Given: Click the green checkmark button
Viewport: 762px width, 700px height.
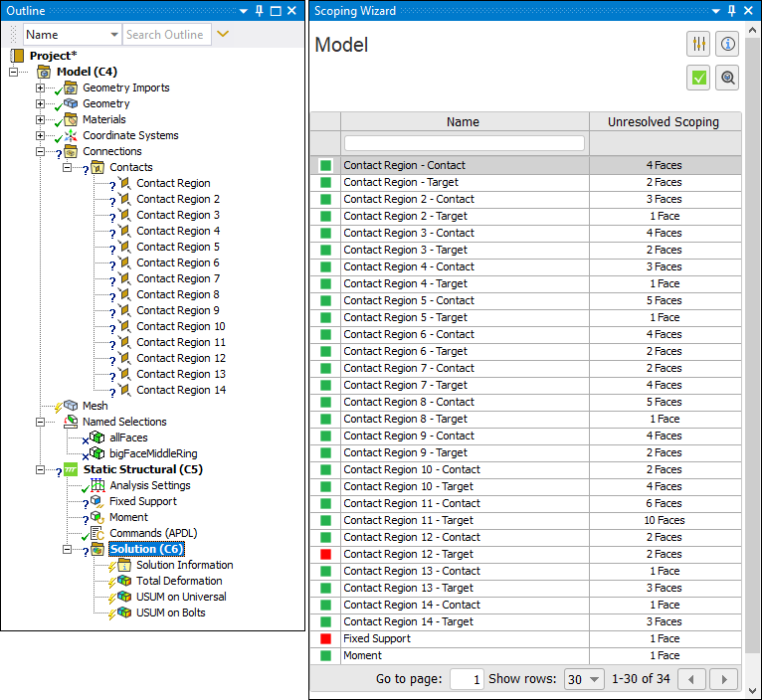Looking at the screenshot, I should [698, 78].
